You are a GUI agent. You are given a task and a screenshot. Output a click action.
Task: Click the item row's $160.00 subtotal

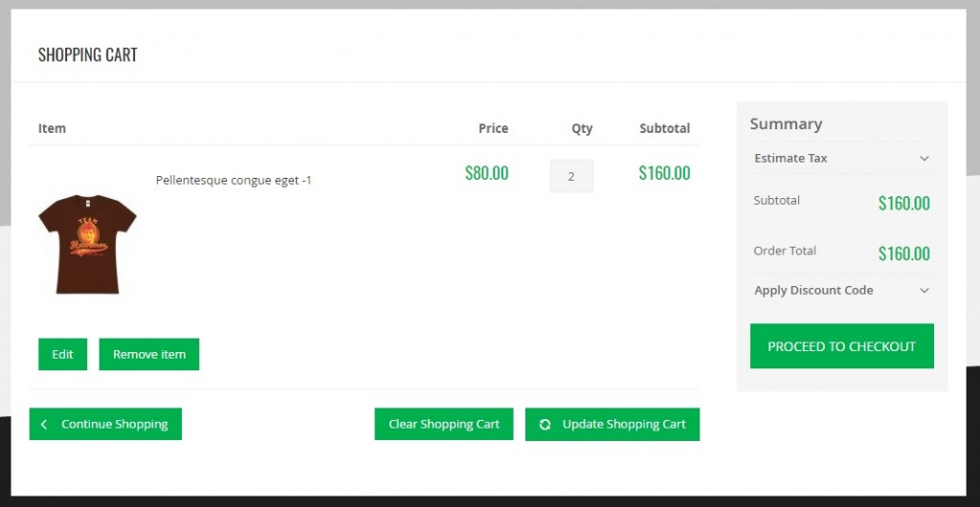[664, 173]
